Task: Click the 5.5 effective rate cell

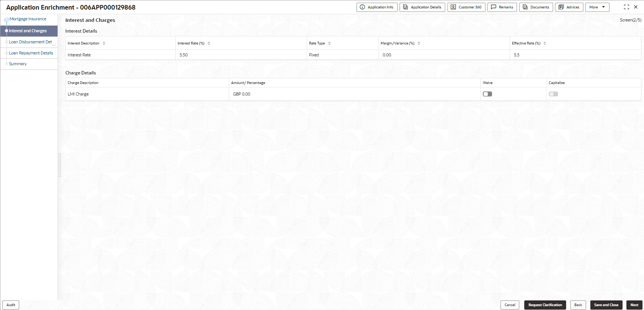Action: (x=575, y=55)
